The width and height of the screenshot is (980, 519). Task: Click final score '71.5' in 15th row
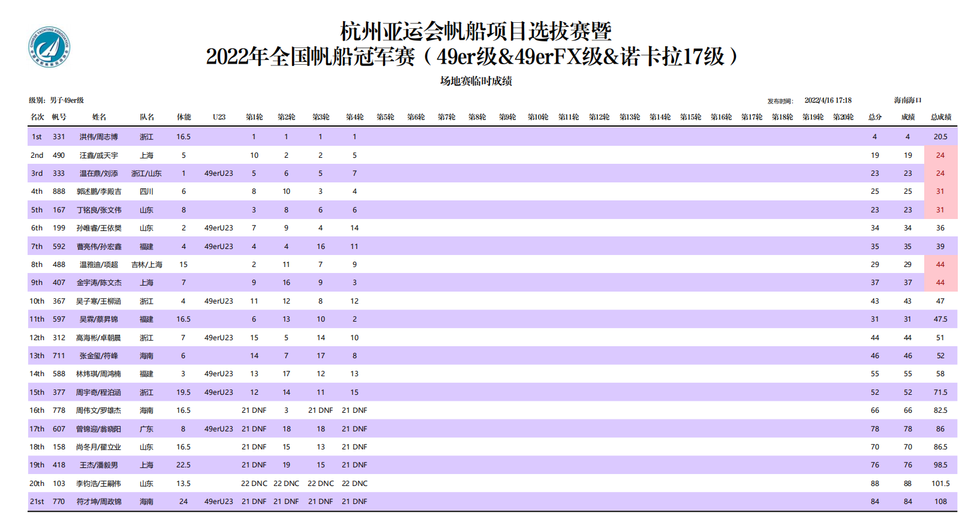tap(940, 392)
